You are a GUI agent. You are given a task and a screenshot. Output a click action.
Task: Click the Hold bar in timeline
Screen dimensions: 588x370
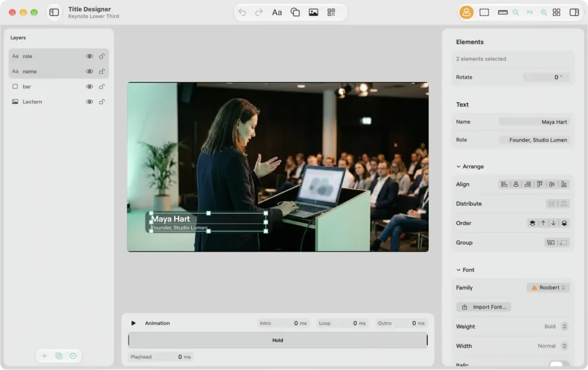tap(277, 340)
